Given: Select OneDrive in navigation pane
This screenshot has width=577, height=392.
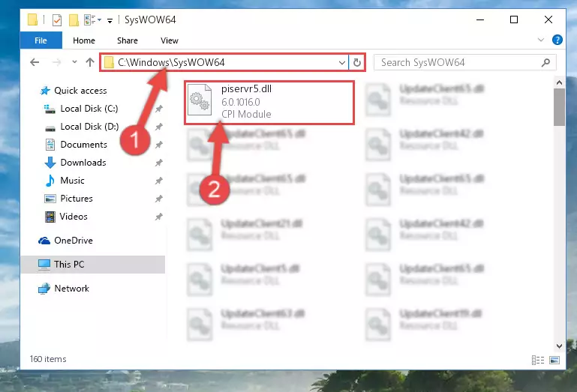Looking at the screenshot, I should (x=74, y=241).
